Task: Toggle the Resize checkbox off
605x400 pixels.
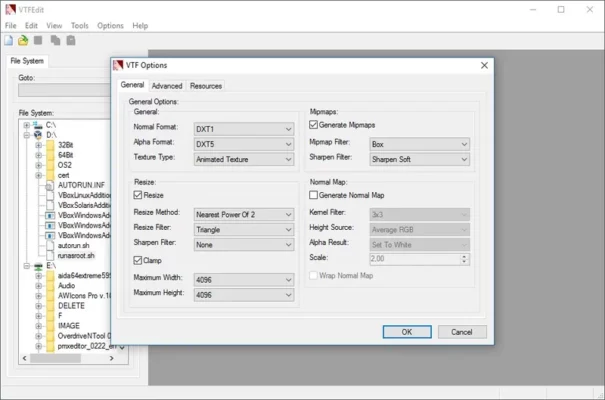Action: (138, 196)
